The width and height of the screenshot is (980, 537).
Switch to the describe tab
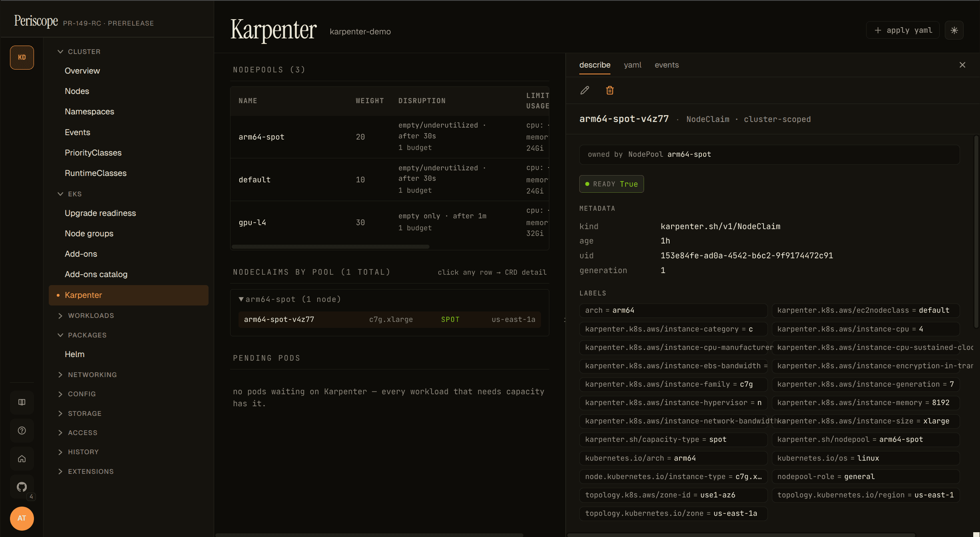pos(595,65)
